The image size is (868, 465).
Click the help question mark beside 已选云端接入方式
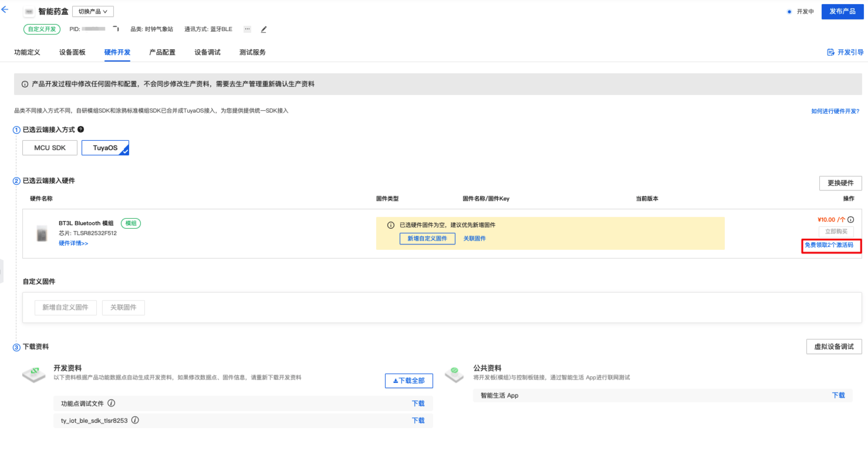click(81, 129)
